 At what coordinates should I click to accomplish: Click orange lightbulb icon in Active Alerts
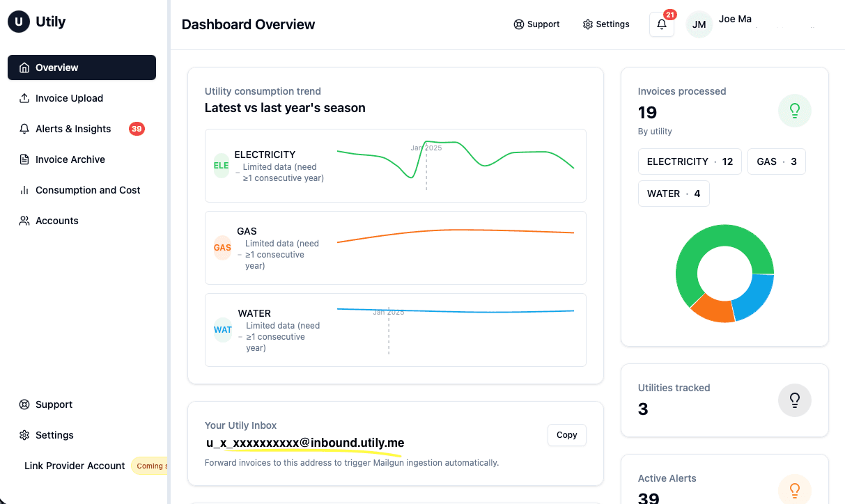tap(794, 489)
